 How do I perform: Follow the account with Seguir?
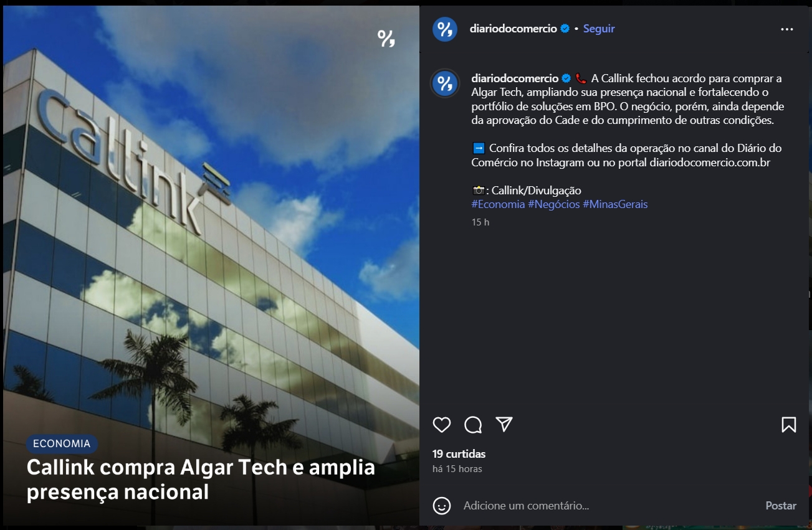(599, 29)
